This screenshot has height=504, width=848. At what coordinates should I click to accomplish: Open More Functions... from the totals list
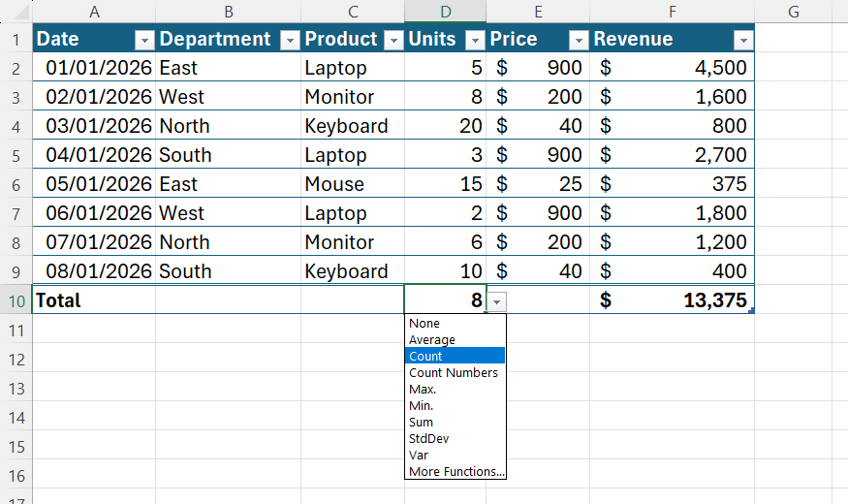455,472
